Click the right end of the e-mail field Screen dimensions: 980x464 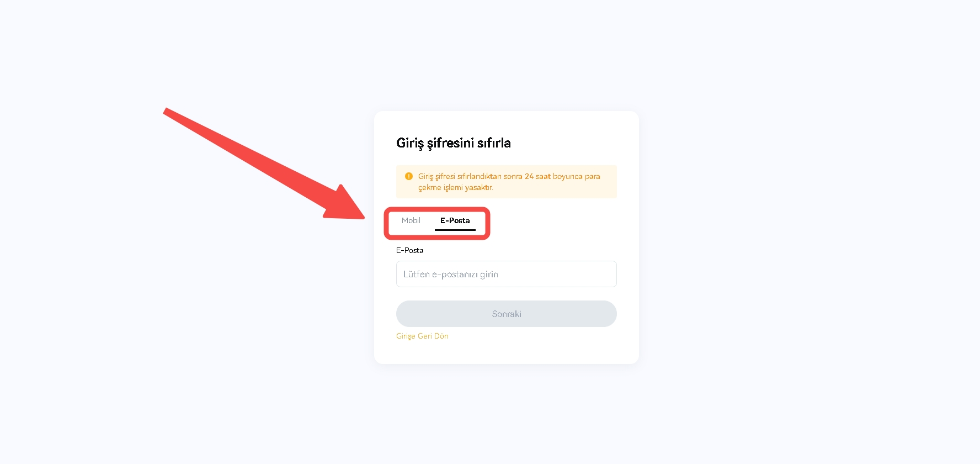607,274
